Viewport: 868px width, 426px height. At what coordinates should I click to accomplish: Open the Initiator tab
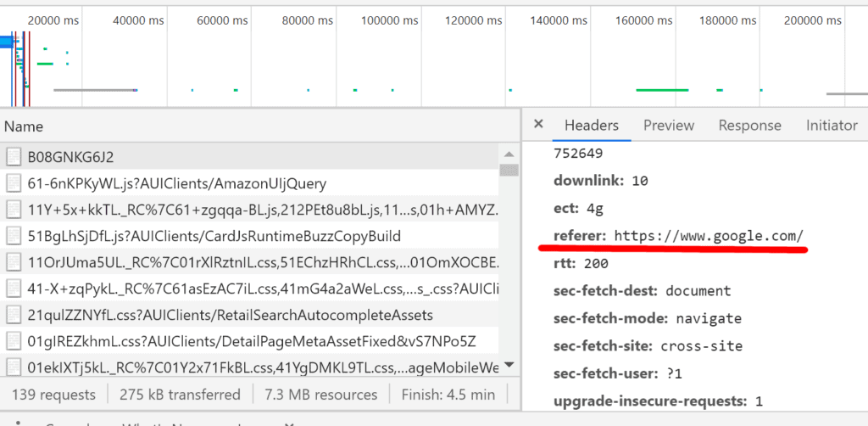tap(831, 125)
